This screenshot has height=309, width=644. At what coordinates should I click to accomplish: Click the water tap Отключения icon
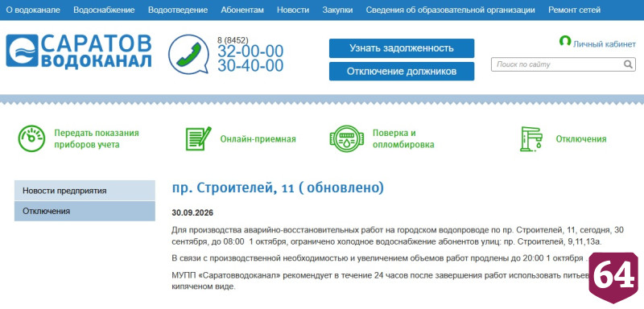531,138
